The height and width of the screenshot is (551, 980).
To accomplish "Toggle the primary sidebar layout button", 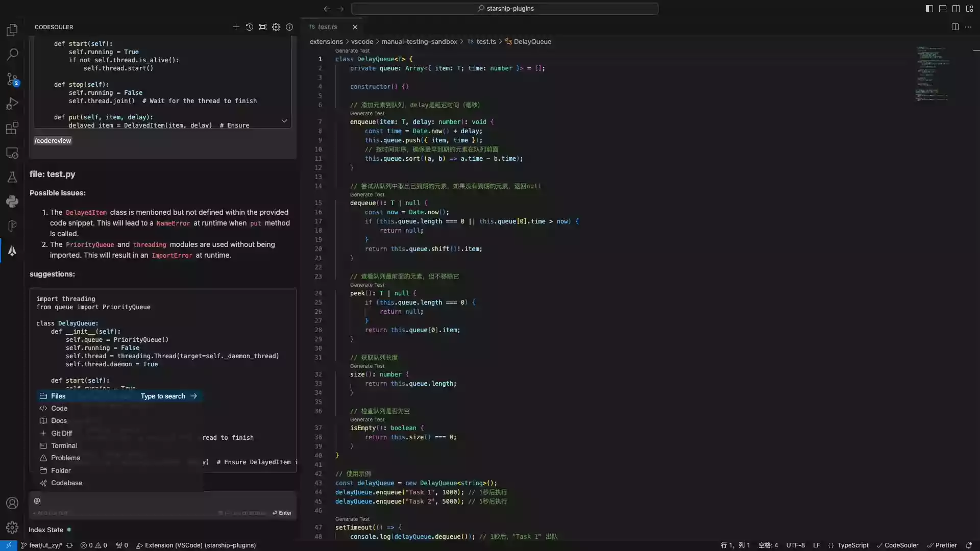I will pyautogui.click(x=929, y=9).
